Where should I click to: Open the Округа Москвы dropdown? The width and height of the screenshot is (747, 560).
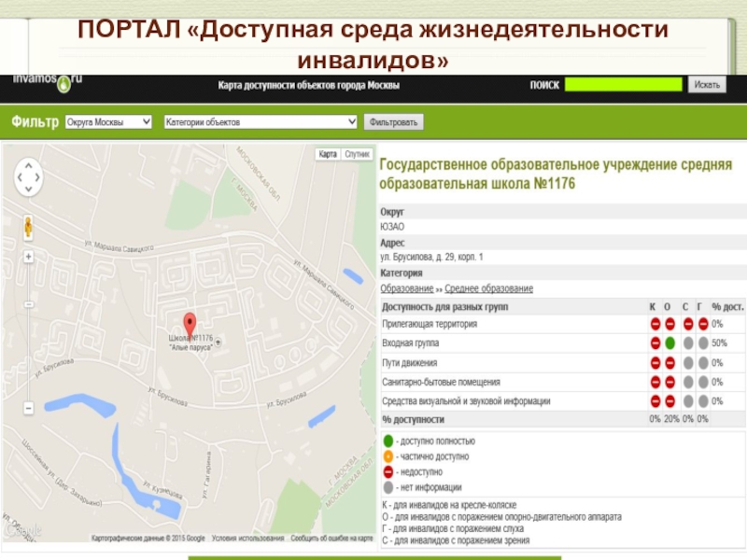coord(108,122)
